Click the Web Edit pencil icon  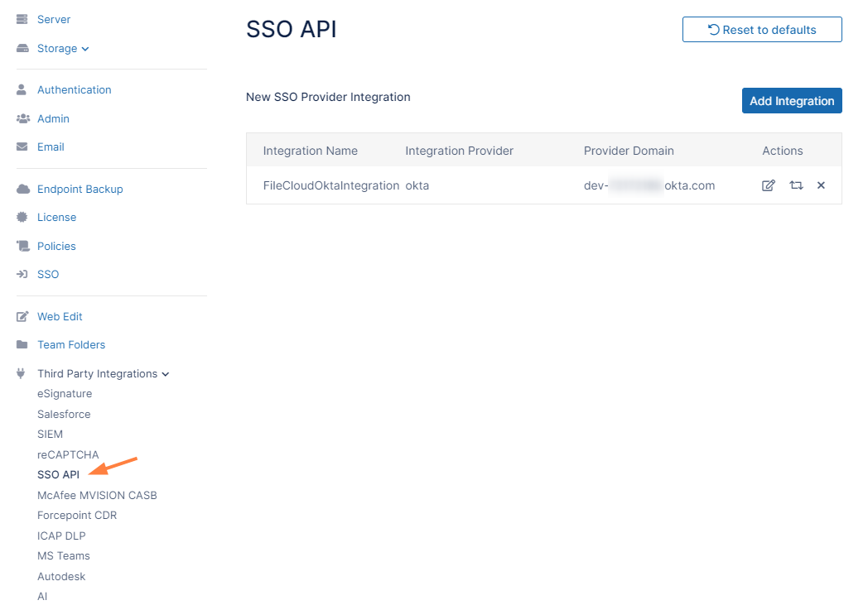click(22, 316)
